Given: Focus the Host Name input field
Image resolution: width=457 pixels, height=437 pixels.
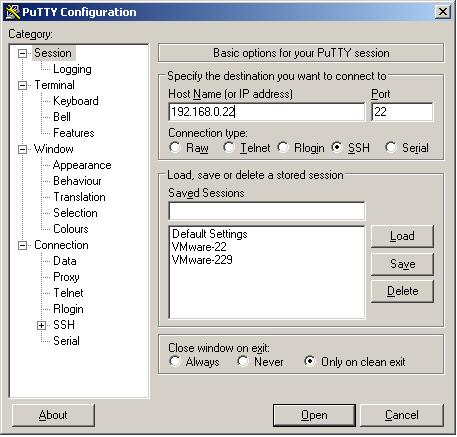Looking at the screenshot, I should (267, 112).
